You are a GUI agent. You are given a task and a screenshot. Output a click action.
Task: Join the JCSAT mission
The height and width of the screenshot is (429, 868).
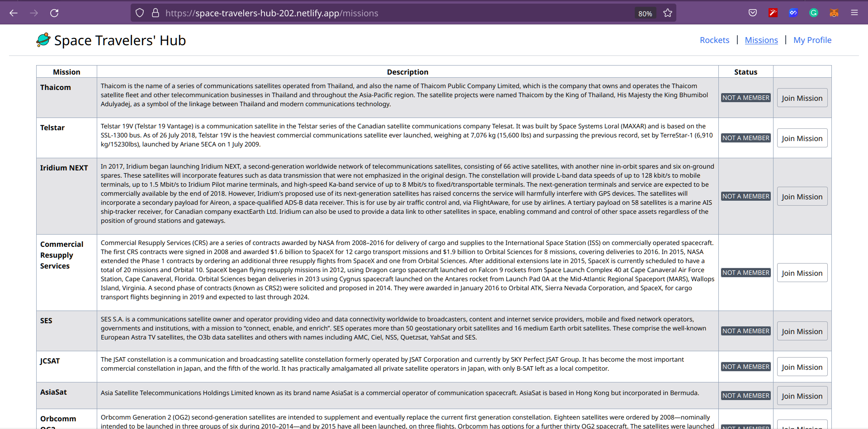click(802, 367)
